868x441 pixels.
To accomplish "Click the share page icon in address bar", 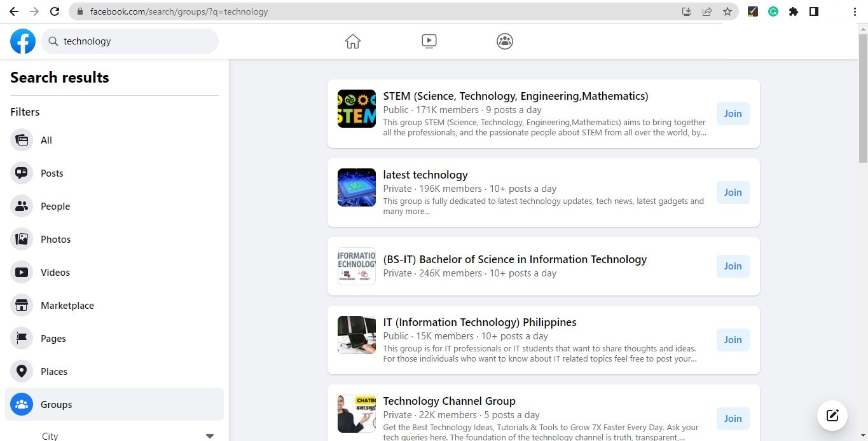I will [707, 11].
